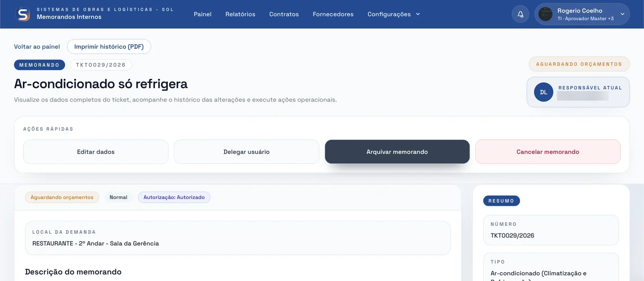Click the Tipo value Ar-condicionado (Climatização)
Image resolution: width=644 pixels, height=281 pixels.
[x=538, y=275]
